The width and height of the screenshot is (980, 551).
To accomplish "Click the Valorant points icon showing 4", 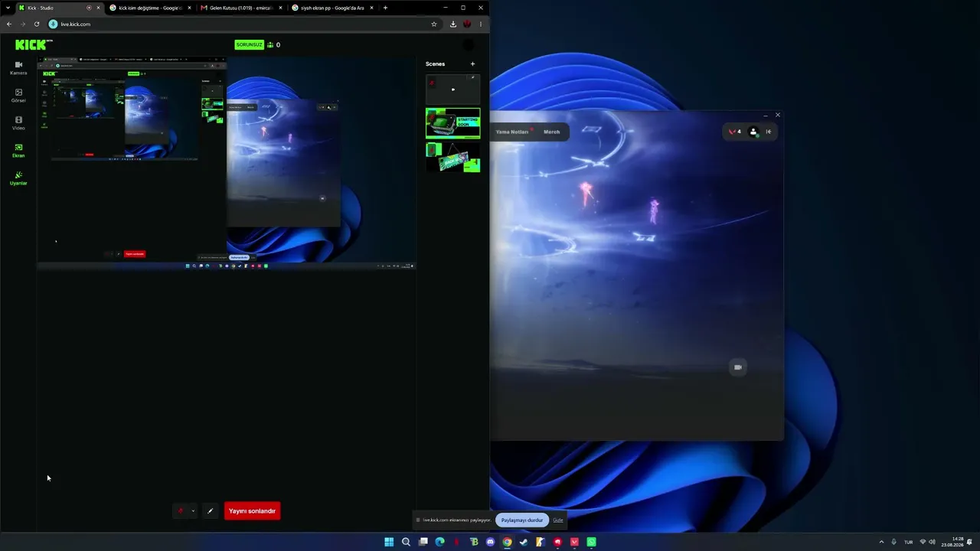I will 735,132.
